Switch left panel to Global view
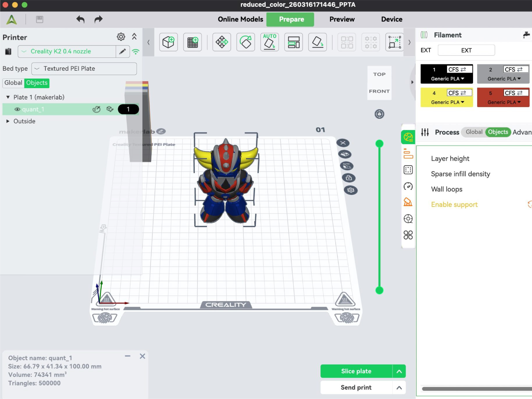The width and height of the screenshot is (532, 399). coord(13,83)
